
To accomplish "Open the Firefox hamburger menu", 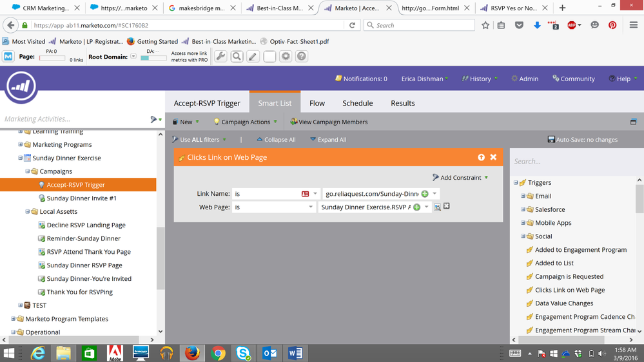I will click(634, 25).
